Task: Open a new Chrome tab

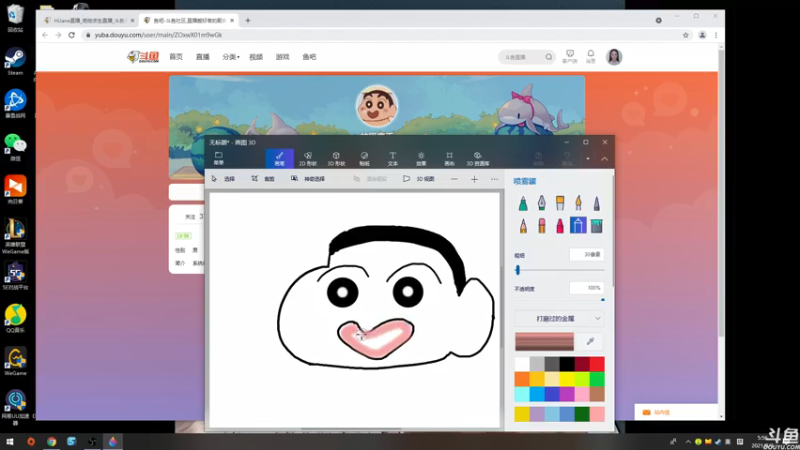Action: 248,20
